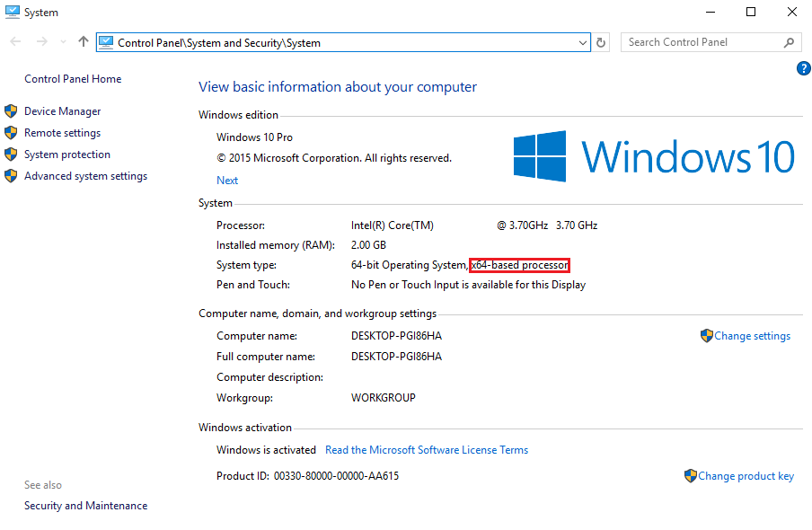This screenshot has height=530, width=812.
Task: Click the address path Control Panel\System and Security\System
Action: (219, 43)
